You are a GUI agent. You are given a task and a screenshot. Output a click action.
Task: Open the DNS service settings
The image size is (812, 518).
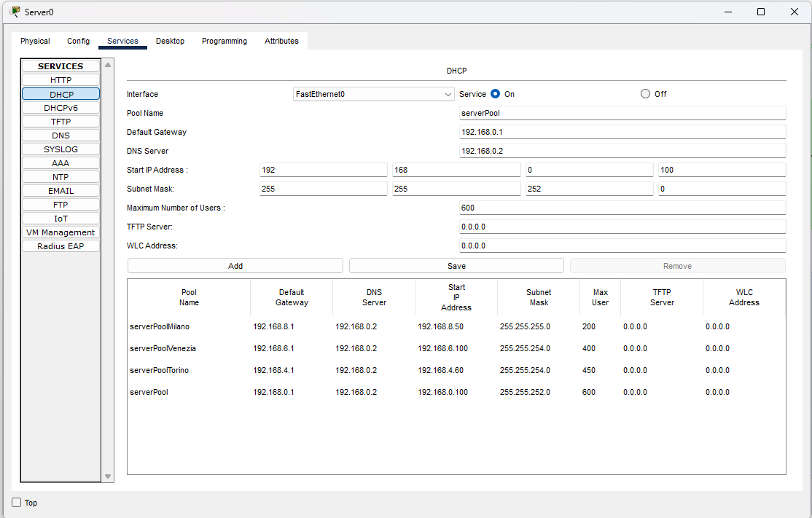(60, 135)
